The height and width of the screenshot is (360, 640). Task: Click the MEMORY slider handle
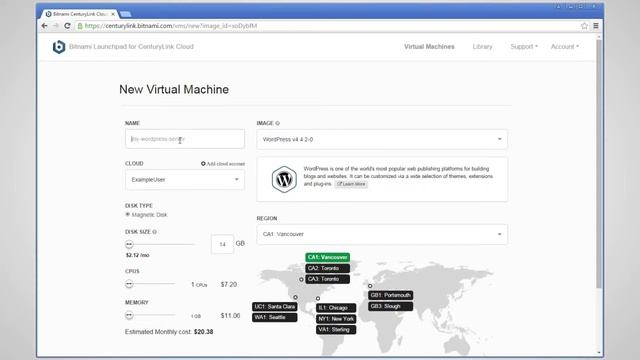[129, 315]
